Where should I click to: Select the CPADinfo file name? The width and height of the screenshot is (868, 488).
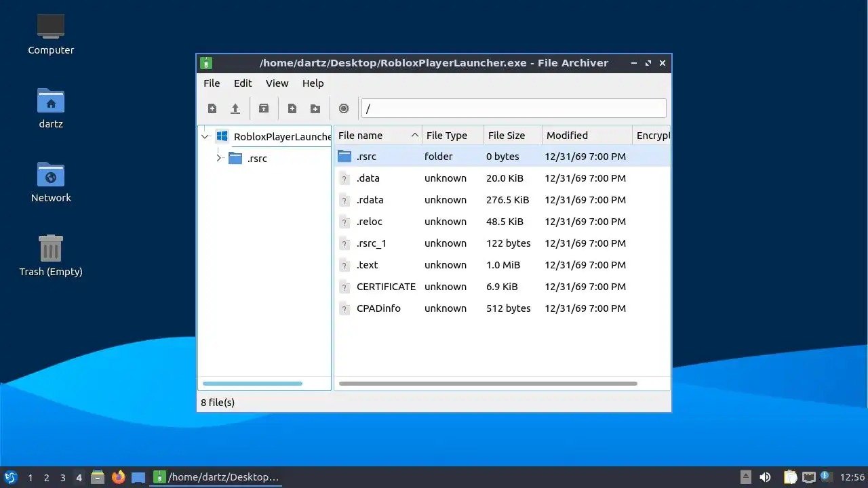378,308
